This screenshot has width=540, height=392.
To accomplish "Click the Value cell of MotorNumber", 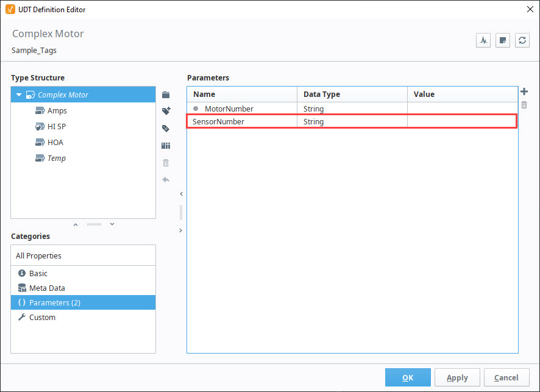I will coord(463,109).
